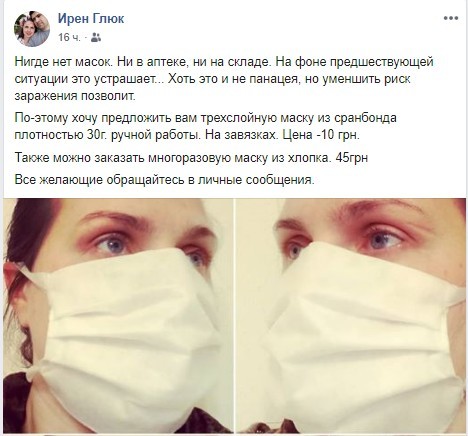Open Ирен Глюк's profile picture

pos(32,28)
